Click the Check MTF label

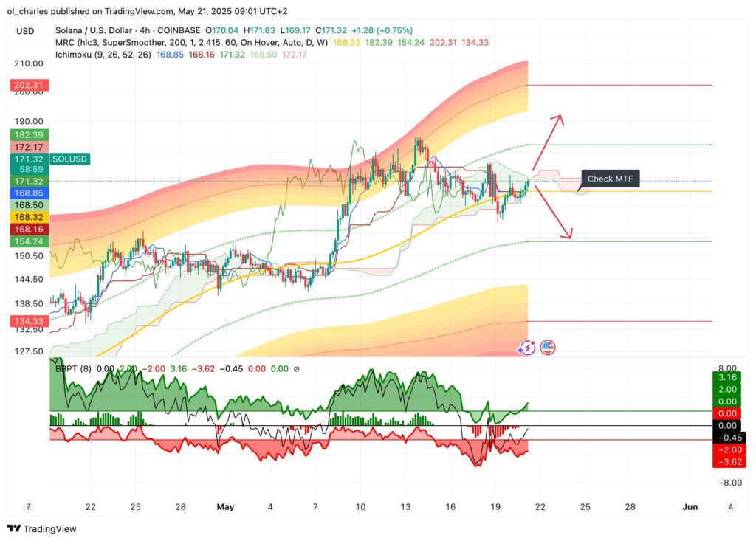pos(610,179)
